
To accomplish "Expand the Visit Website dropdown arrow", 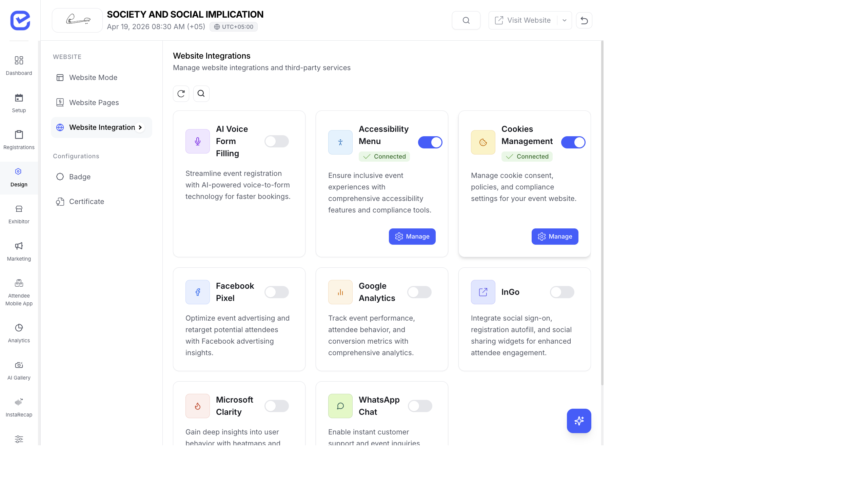I will click(564, 20).
